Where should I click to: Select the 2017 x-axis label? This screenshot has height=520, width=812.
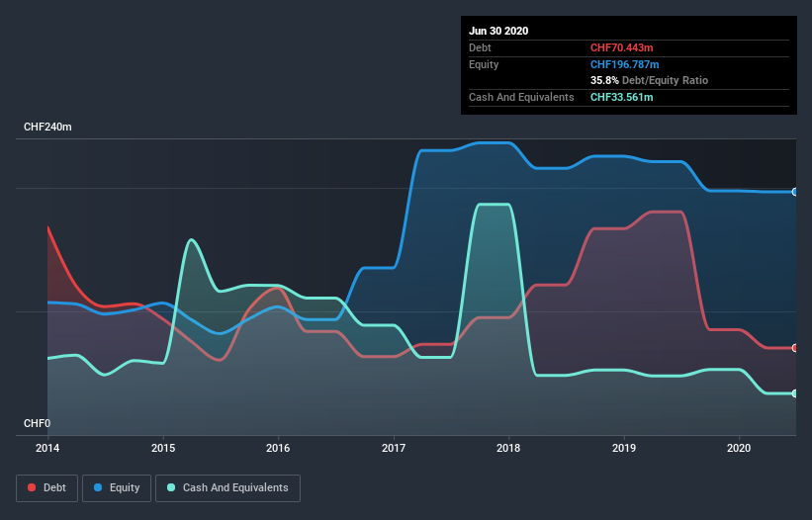(x=394, y=448)
